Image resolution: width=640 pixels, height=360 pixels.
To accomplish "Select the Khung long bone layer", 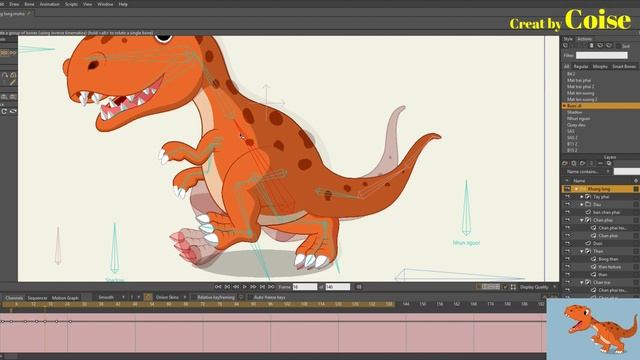I will [599, 189].
